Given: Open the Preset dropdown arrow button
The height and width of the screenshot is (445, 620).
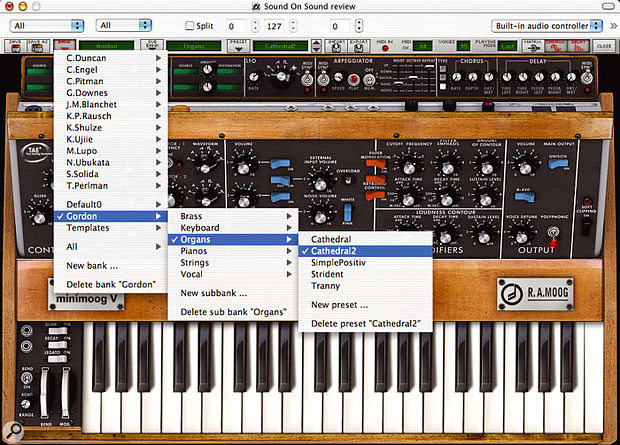Looking at the screenshot, I should [x=238, y=46].
